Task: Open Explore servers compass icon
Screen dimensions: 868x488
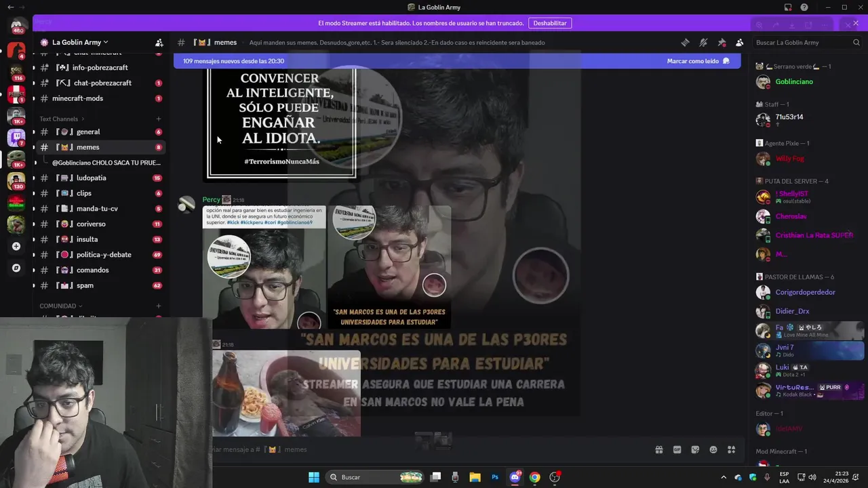Action: [16, 268]
